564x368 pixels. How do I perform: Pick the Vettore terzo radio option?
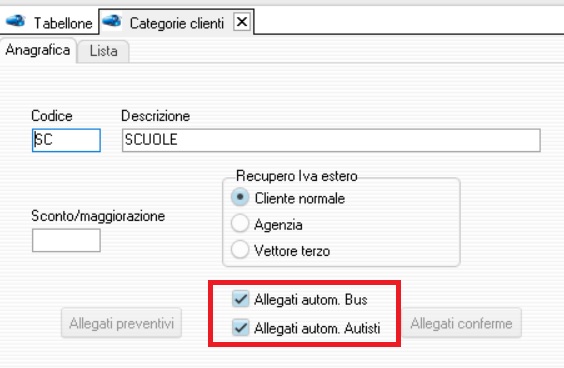240,249
